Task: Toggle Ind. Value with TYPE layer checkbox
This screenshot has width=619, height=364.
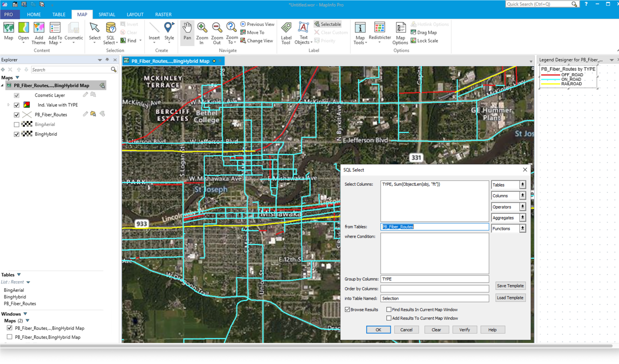Action: 17,105
